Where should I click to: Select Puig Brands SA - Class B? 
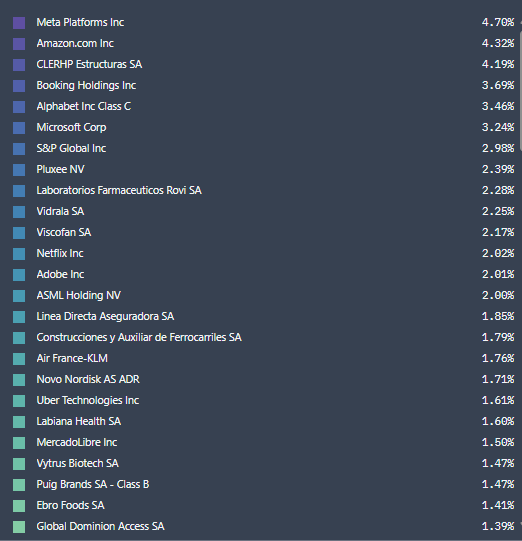point(93,484)
